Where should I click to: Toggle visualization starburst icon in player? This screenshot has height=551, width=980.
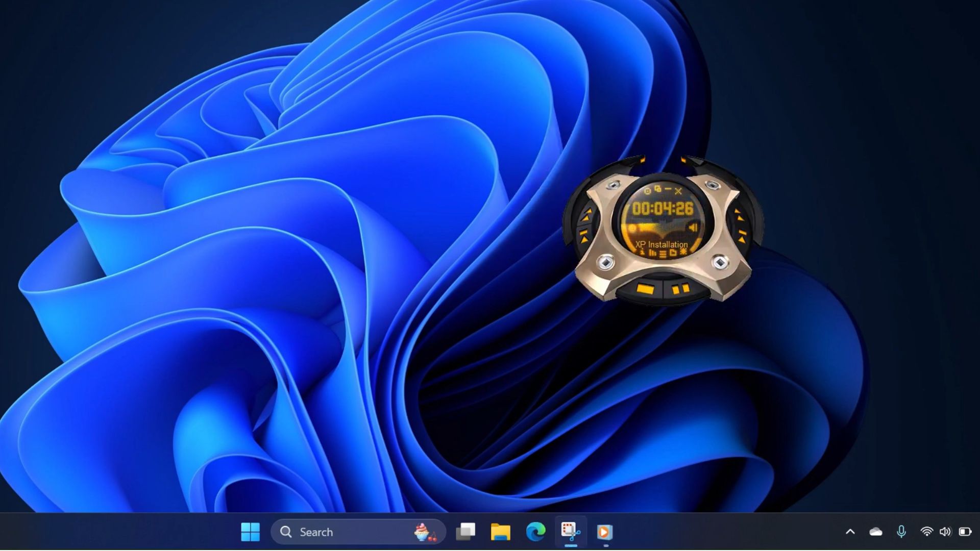[x=683, y=252]
